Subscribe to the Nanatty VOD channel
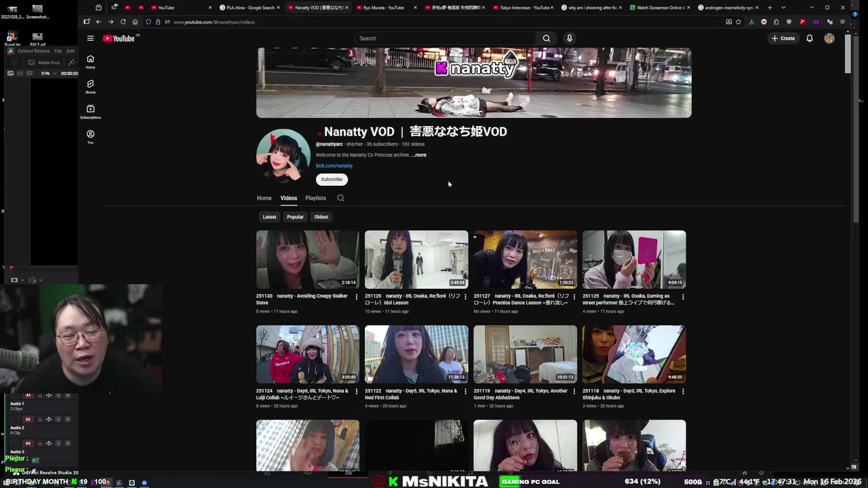This screenshot has width=868, height=488. pyautogui.click(x=332, y=180)
